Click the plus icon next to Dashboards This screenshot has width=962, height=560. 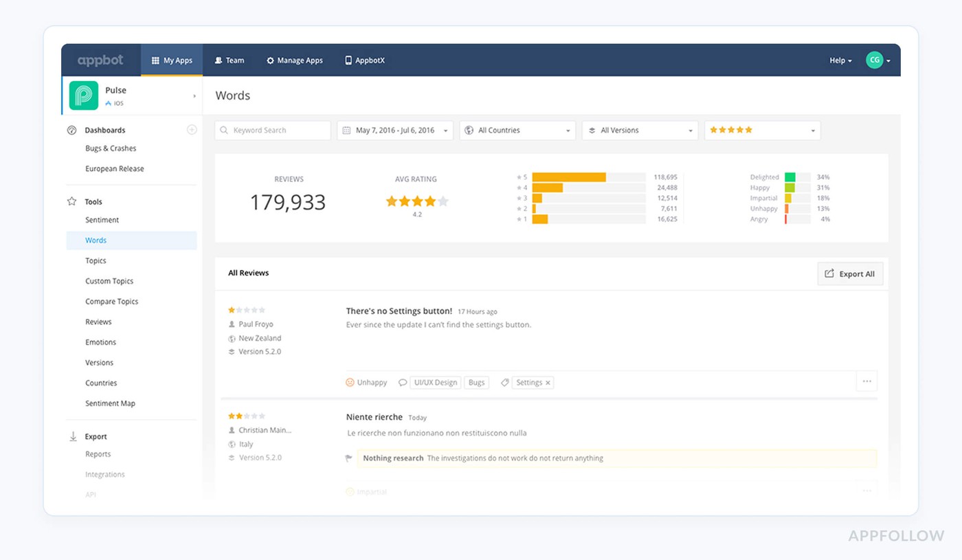[191, 129]
